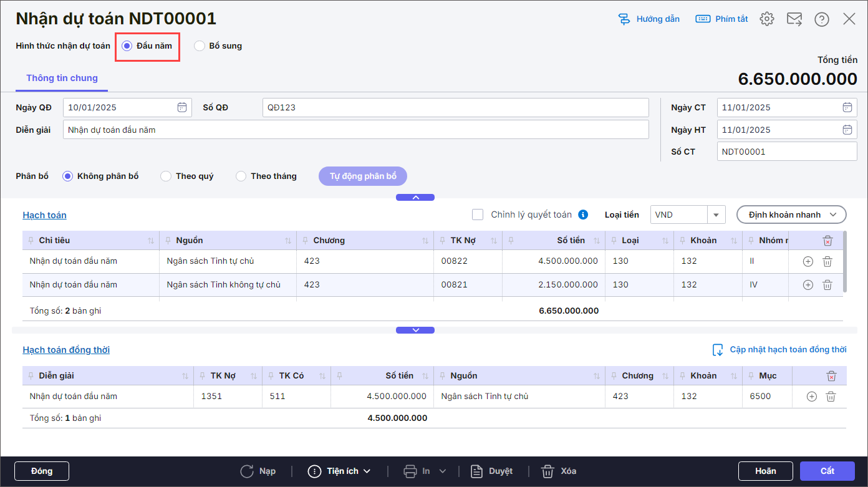
Task: Open the Loại tiền VND dropdown
Action: tap(716, 215)
